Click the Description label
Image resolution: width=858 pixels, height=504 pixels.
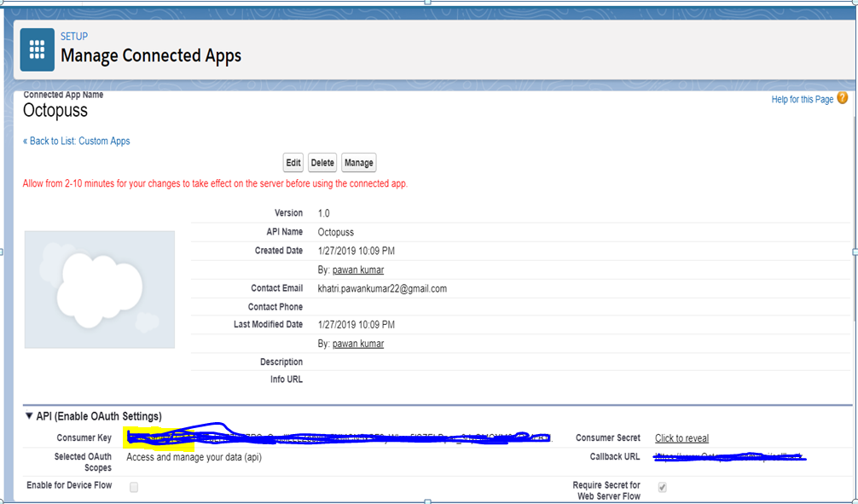281,362
